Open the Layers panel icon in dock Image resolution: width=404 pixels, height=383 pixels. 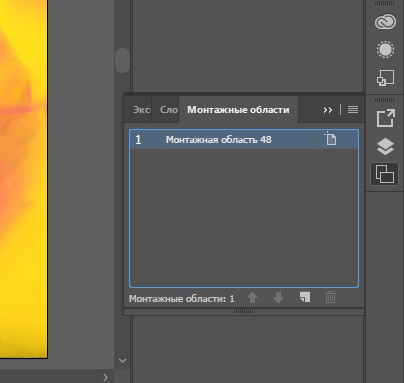pyautogui.click(x=385, y=146)
